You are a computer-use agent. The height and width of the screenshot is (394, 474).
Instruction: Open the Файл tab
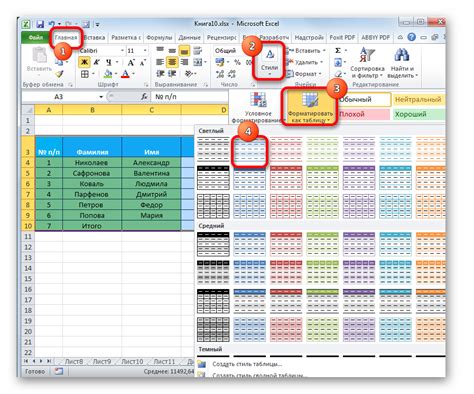(35, 37)
